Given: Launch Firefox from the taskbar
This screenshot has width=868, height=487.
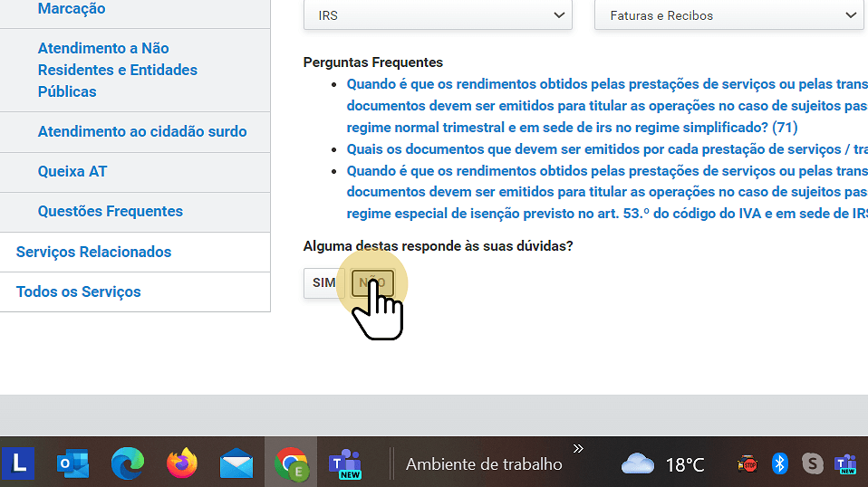Looking at the screenshot, I should click(181, 463).
